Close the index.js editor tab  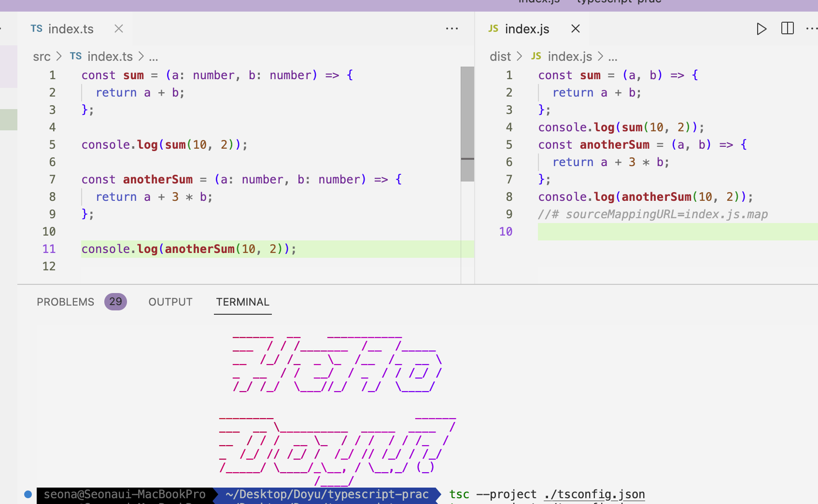click(x=576, y=29)
